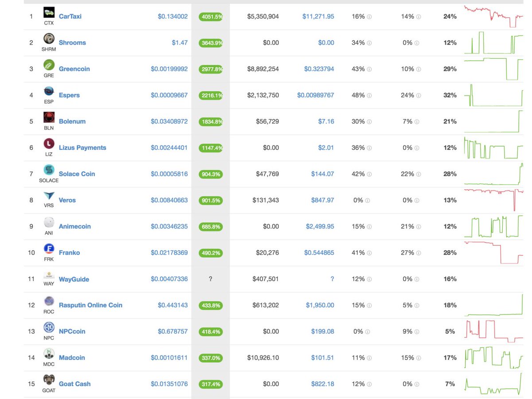
Task: Click the CarTaxi CTX coin logo
Action: point(49,13)
